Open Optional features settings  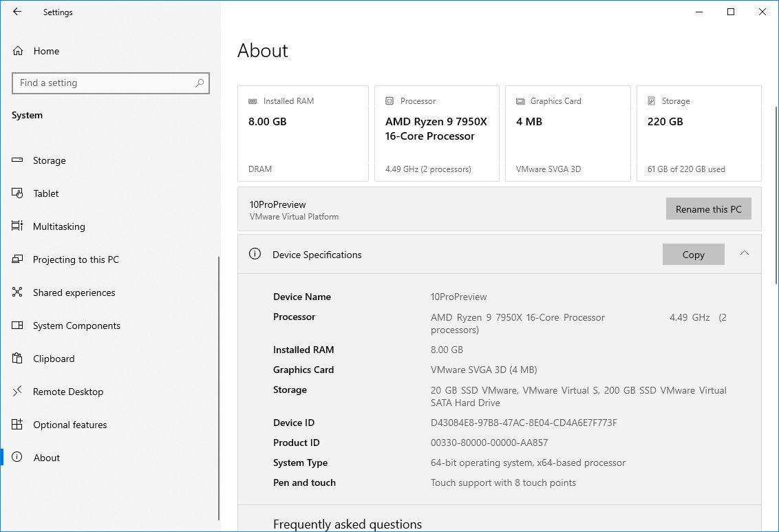coord(109,425)
